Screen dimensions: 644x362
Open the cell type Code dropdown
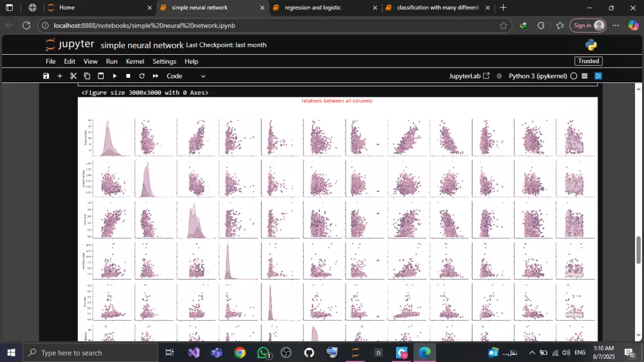186,76
